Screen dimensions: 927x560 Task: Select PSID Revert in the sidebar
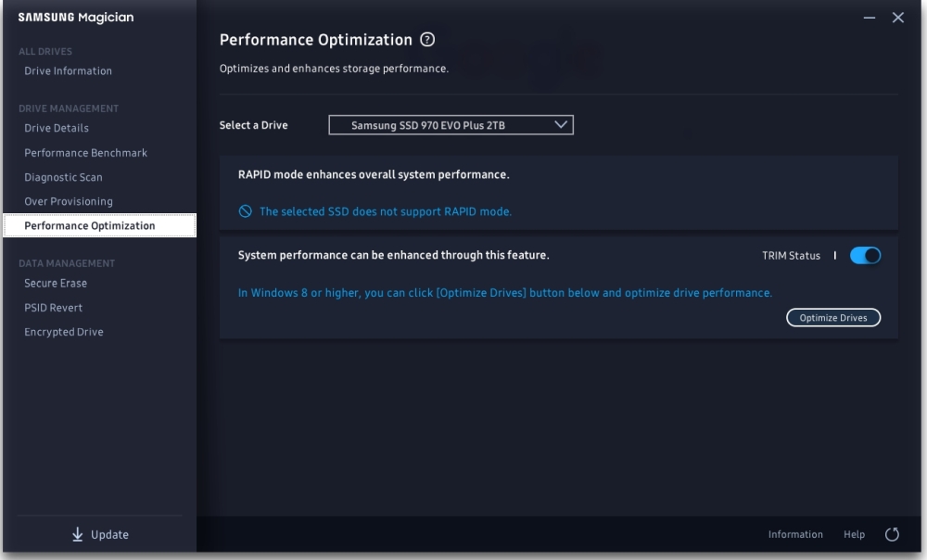(x=53, y=308)
